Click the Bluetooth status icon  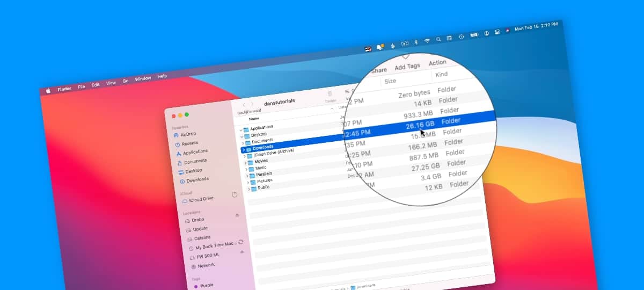tap(416, 42)
